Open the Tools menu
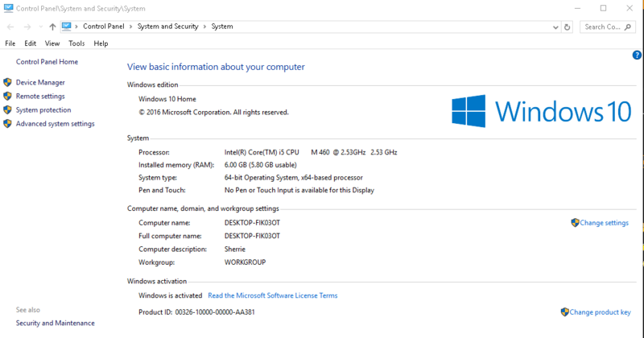Viewport: 644px width, 338px height. [x=76, y=43]
